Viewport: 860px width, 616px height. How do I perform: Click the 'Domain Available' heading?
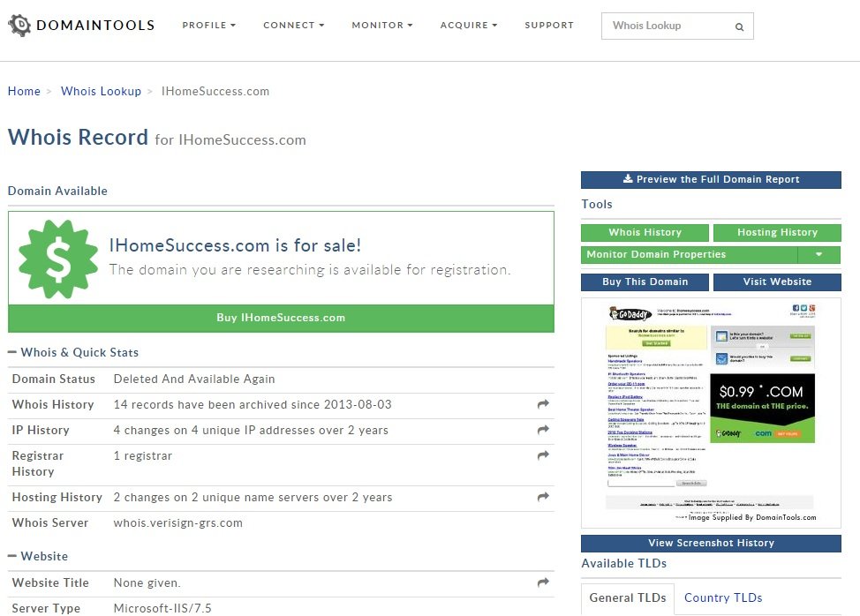tap(57, 191)
